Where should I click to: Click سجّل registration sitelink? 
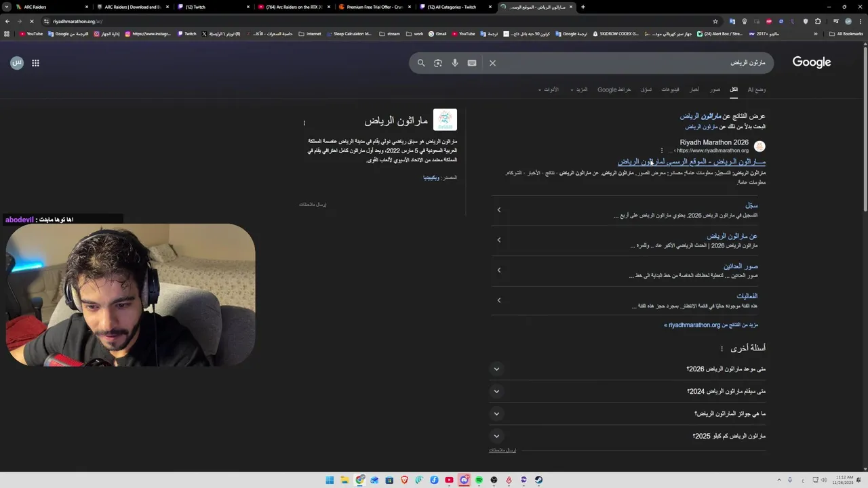751,205
